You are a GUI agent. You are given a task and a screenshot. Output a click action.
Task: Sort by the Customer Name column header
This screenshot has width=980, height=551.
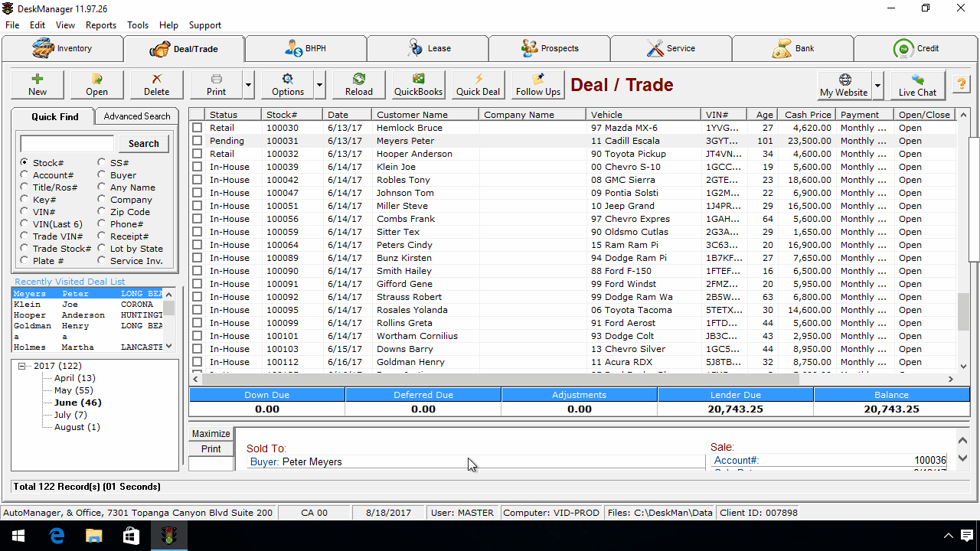click(426, 115)
